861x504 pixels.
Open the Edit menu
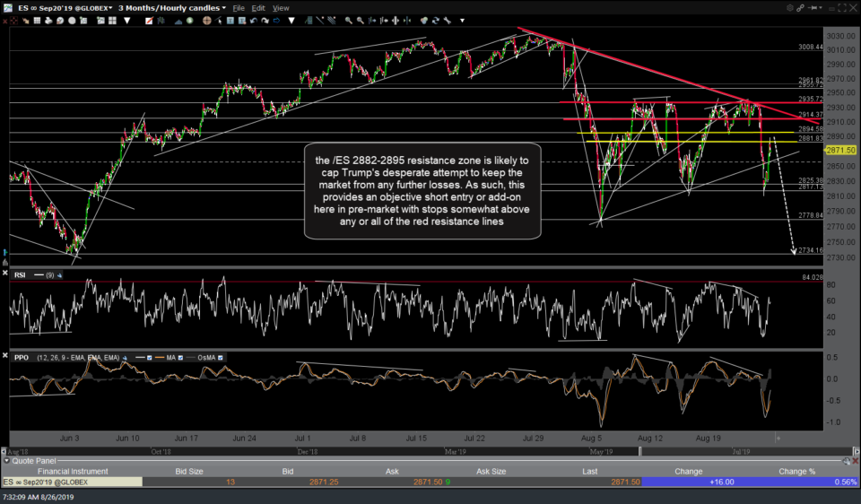[x=258, y=8]
